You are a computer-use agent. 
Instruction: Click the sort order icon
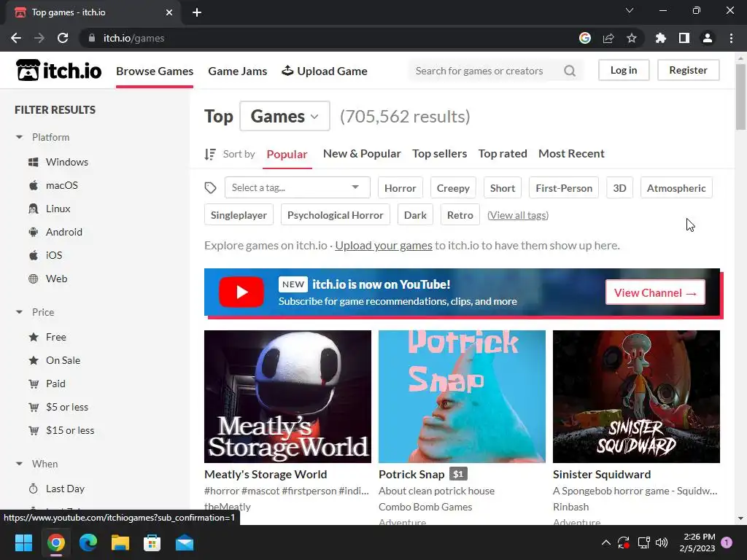pyautogui.click(x=210, y=154)
